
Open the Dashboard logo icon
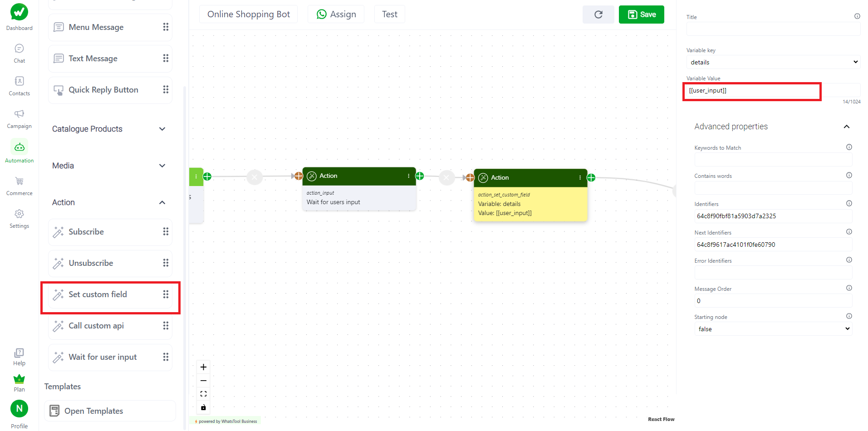click(19, 12)
